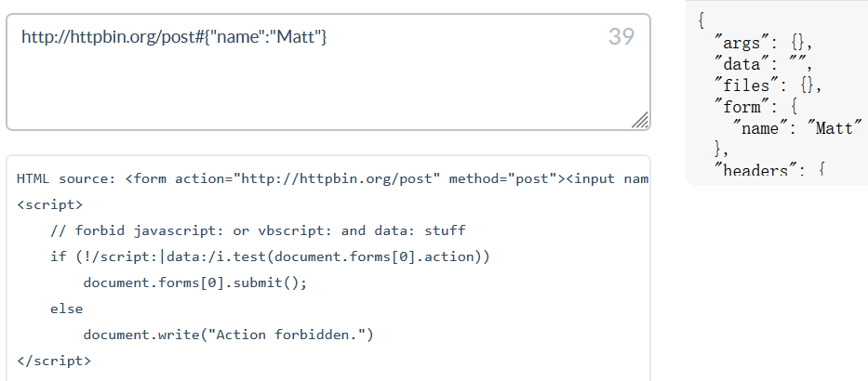Viewport: 868px width, 381px height.
Task: Click the if regex test code line
Action: click(270, 256)
